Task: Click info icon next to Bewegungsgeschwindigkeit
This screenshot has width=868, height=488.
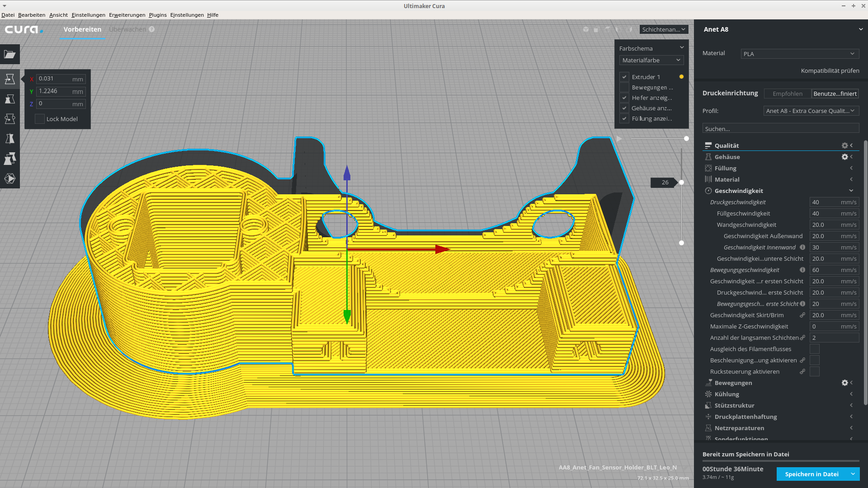Action: 802,270
